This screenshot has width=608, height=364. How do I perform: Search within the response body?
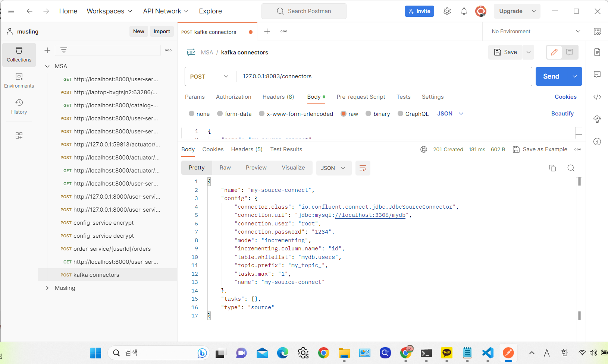point(571,168)
